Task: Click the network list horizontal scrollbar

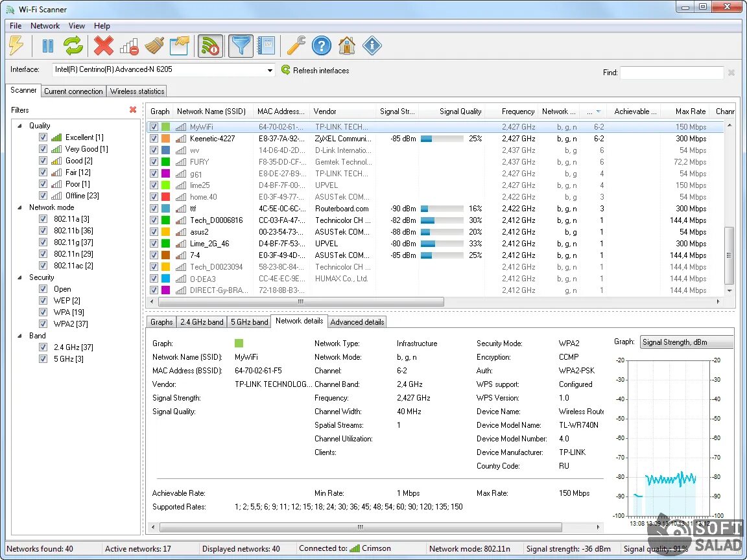Action: 301,301
